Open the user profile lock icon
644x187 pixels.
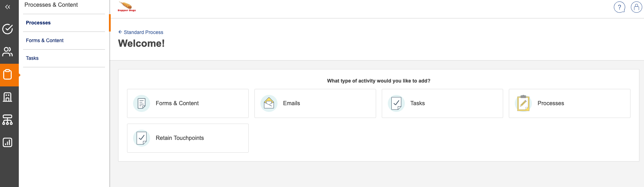[636, 7]
